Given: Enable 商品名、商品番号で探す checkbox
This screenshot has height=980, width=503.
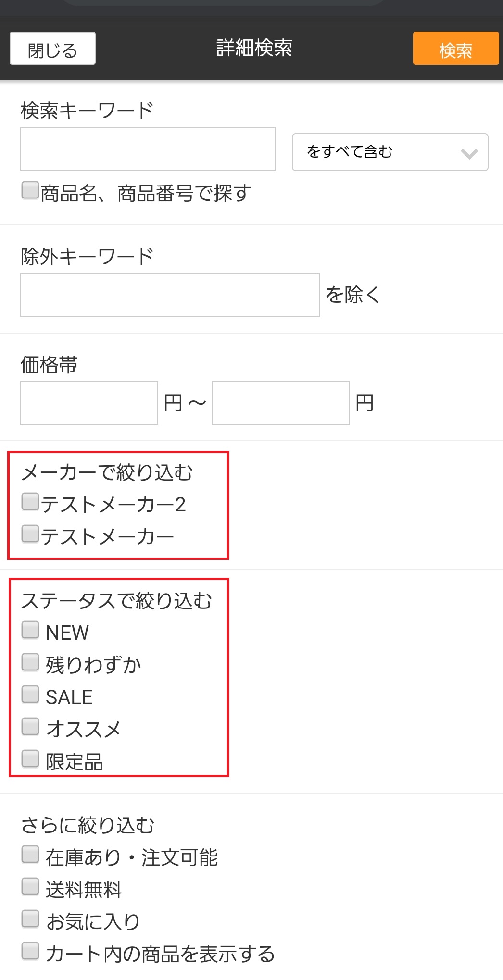Looking at the screenshot, I should pyautogui.click(x=30, y=190).
